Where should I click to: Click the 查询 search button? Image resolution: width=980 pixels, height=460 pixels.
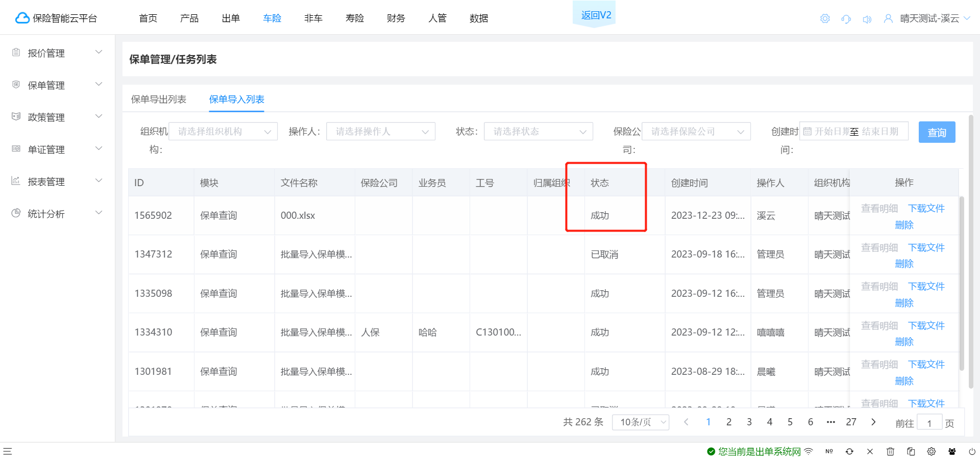point(937,133)
